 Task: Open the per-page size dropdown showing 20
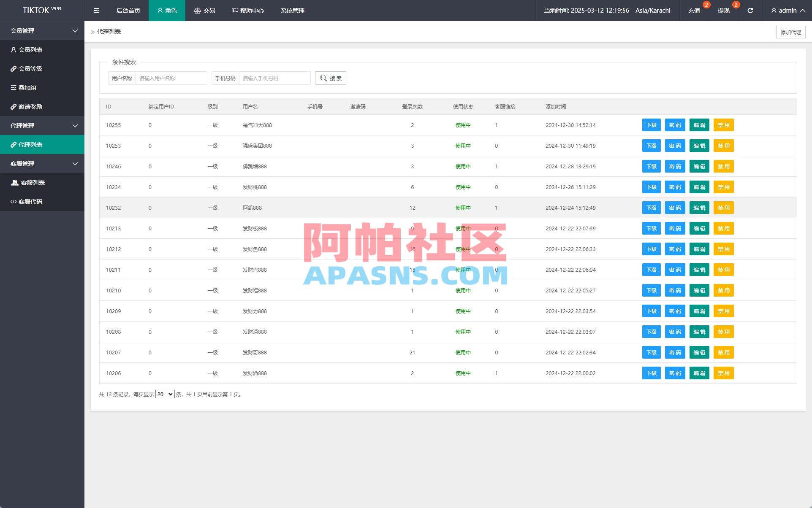pyautogui.click(x=165, y=394)
